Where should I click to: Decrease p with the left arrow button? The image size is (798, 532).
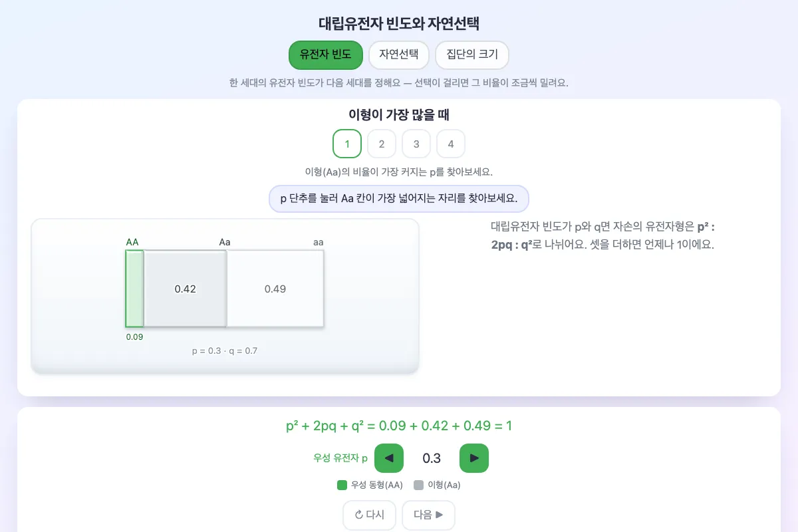(389, 458)
